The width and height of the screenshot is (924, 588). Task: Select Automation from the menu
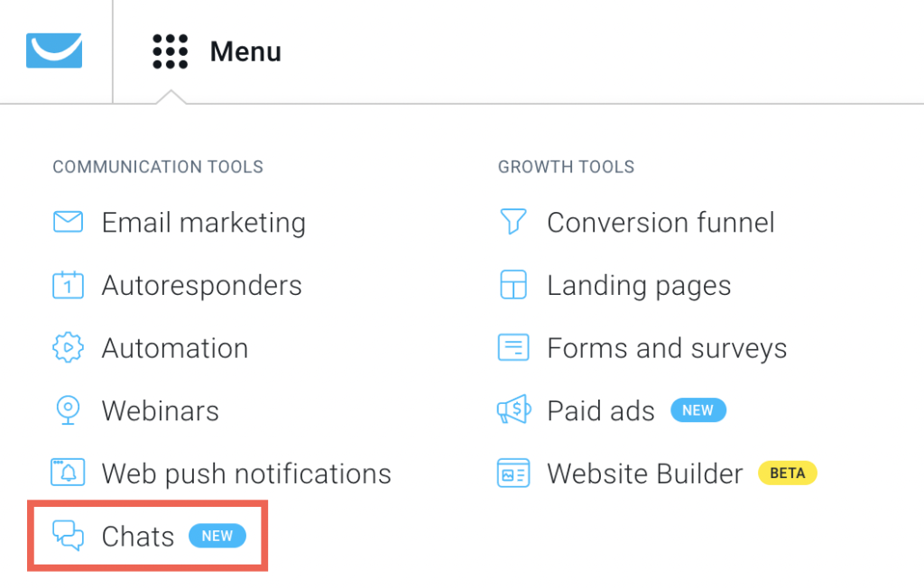coord(175,348)
